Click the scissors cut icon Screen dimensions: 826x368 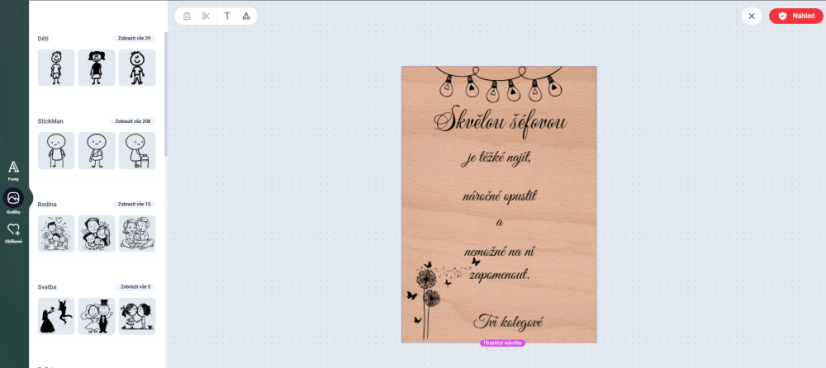206,16
